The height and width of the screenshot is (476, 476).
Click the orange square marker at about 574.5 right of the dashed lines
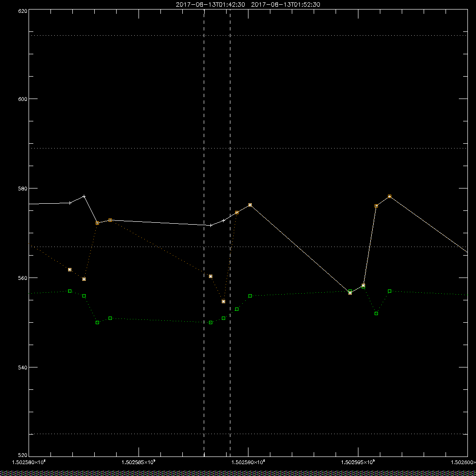(237, 212)
